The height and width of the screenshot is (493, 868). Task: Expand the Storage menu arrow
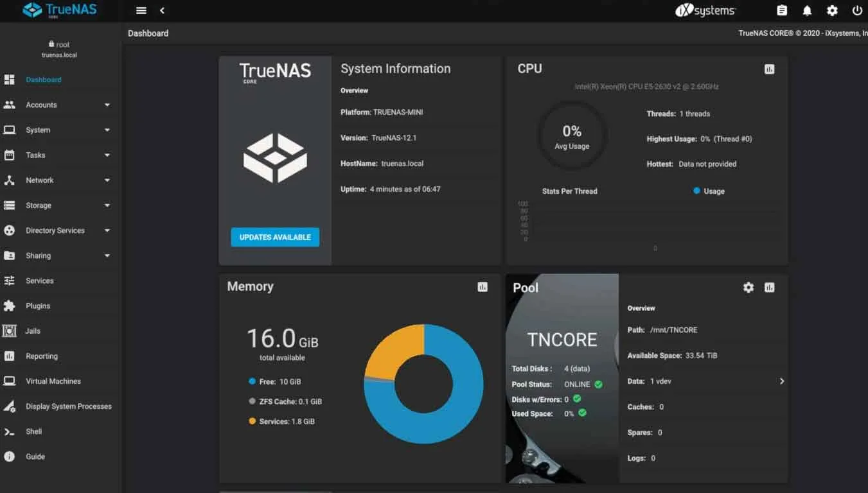click(x=107, y=205)
